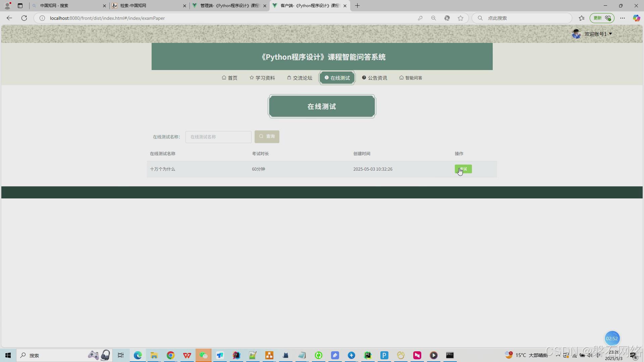Image resolution: width=644 pixels, height=362 pixels.
Task: Click the green 考试 button
Action: (x=463, y=169)
